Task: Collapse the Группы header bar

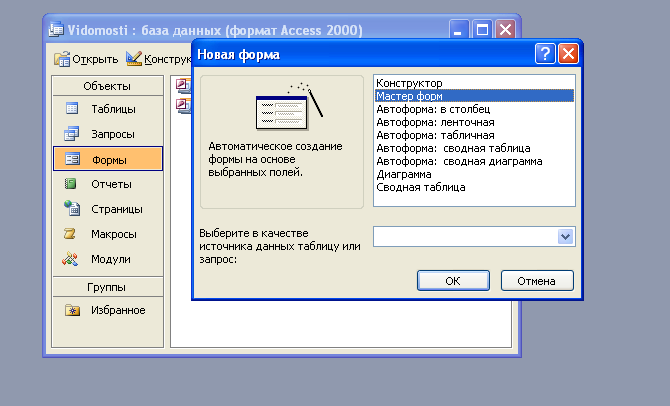Action: pos(108,287)
